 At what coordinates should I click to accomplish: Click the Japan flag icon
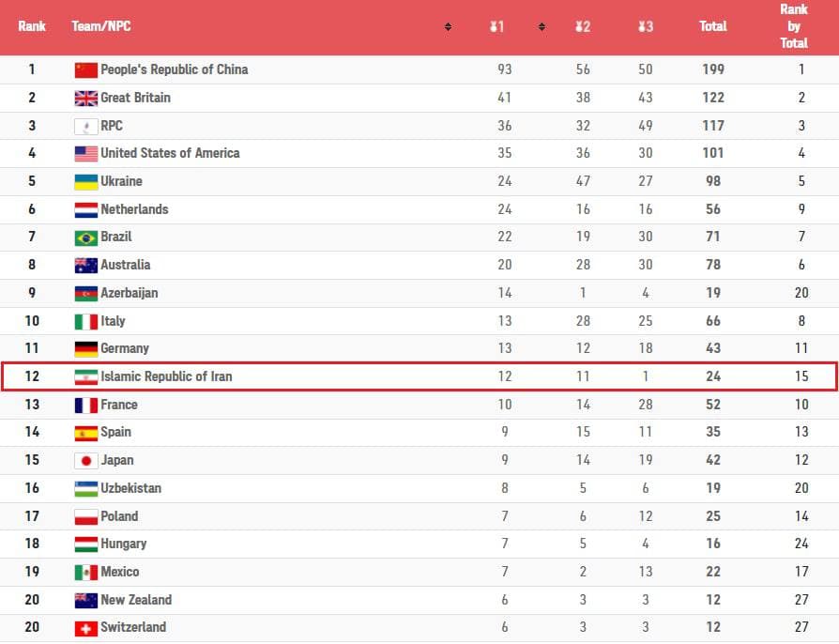tap(86, 461)
